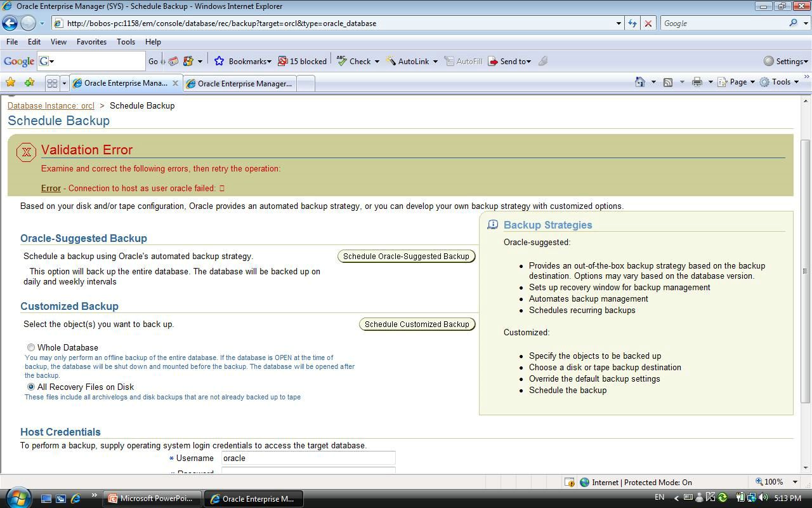Click Schedule Oracle-Suggested Backup button
Image resolution: width=812 pixels, height=508 pixels.
pos(406,257)
